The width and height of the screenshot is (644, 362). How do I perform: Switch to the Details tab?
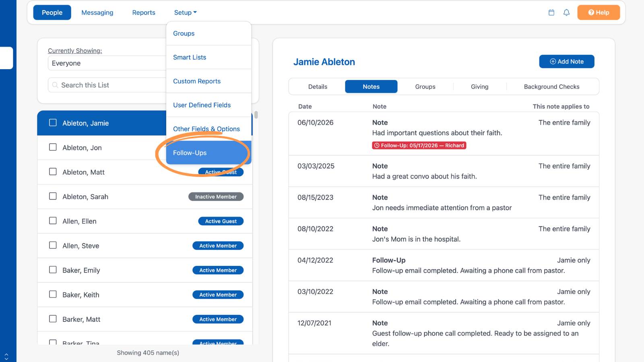pos(318,86)
